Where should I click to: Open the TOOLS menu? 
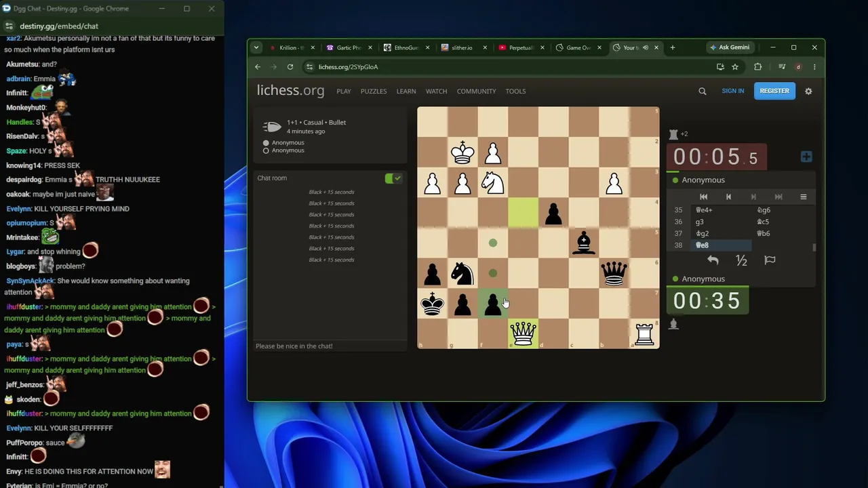[x=515, y=91]
